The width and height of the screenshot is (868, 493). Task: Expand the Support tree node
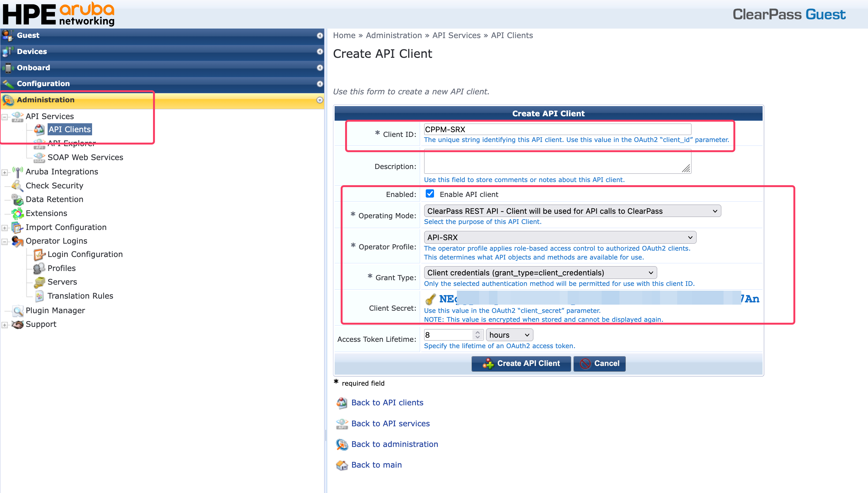click(x=5, y=325)
